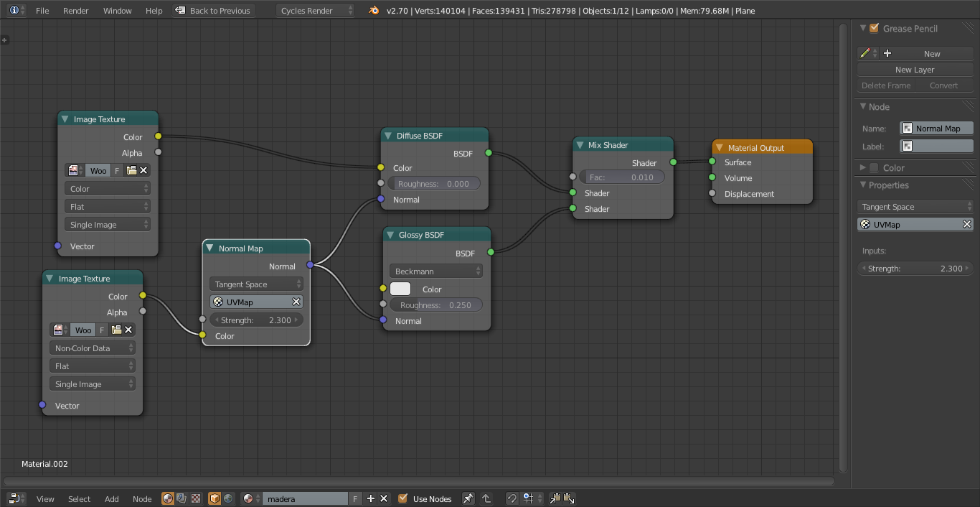Open Tangent Space dropdown in Normal Map node
Viewport: 980px width, 507px height.
[x=256, y=284]
